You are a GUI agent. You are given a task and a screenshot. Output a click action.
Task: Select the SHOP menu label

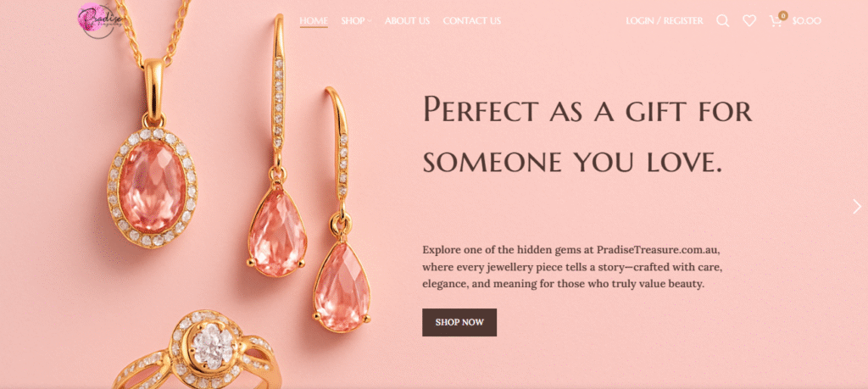(353, 20)
